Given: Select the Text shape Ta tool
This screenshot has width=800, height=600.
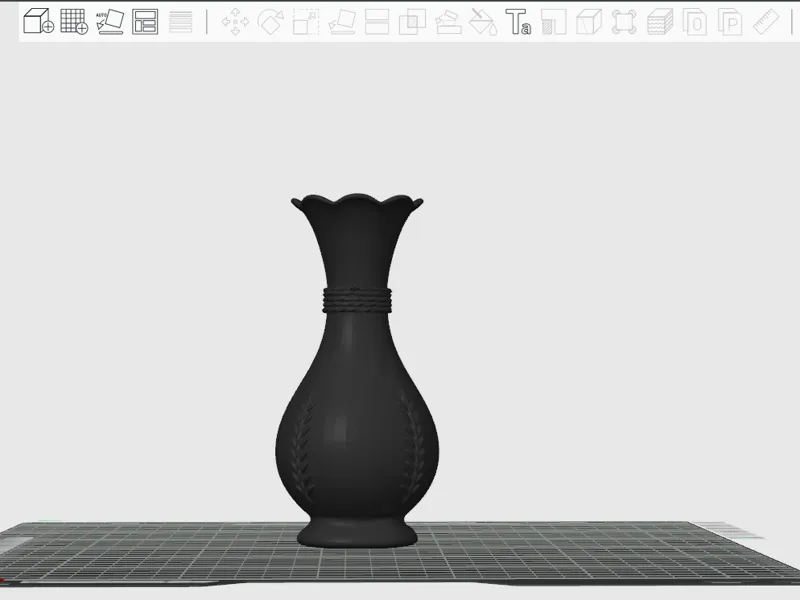Looking at the screenshot, I should pyautogui.click(x=518, y=21).
